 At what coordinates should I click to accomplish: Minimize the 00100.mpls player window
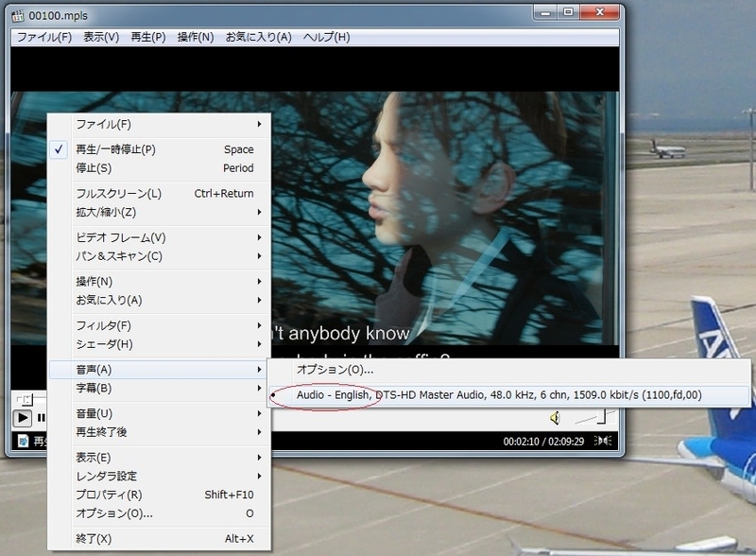[545, 12]
